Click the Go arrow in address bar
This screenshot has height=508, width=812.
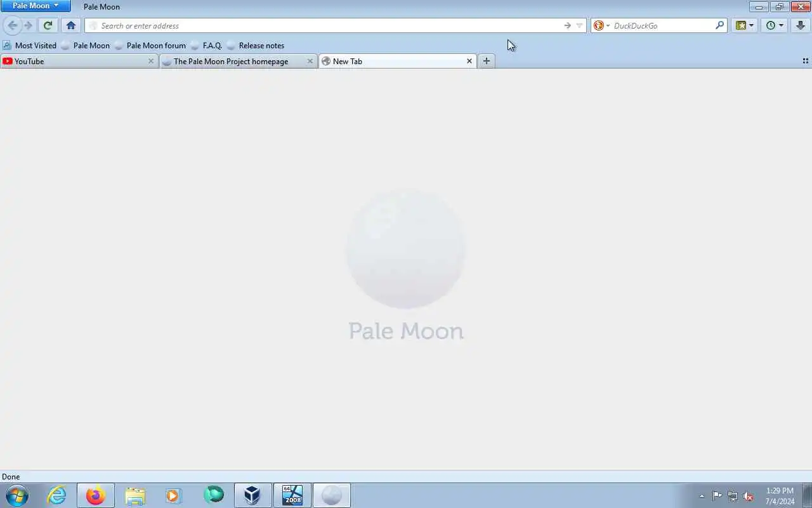click(x=567, y=25)
